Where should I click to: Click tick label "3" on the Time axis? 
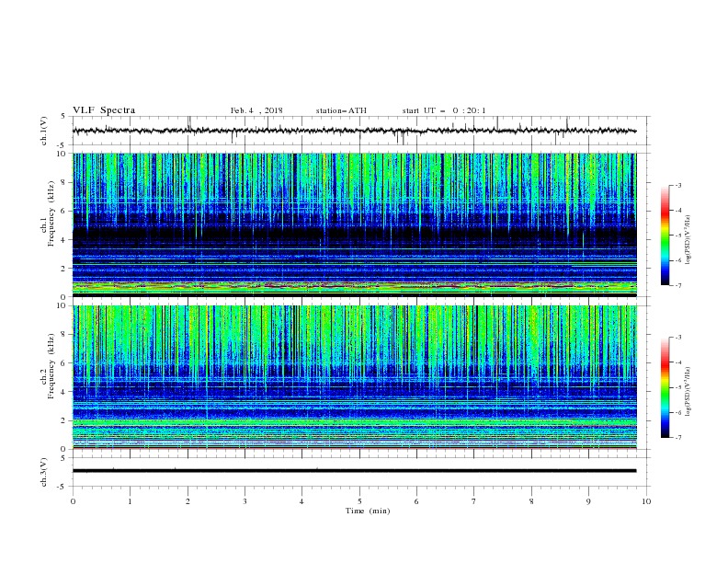245,501
